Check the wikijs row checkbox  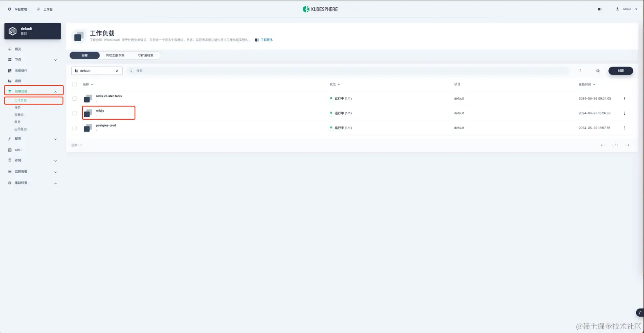point(75,113)
